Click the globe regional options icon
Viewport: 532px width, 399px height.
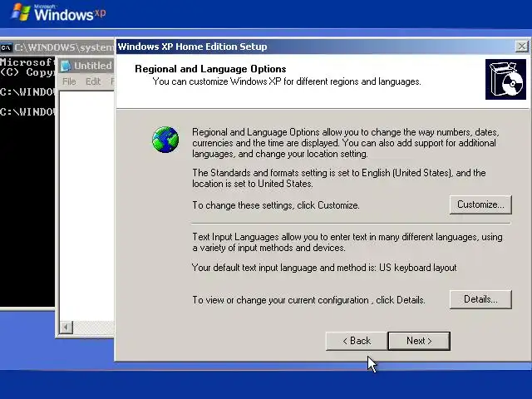[165, 140]
